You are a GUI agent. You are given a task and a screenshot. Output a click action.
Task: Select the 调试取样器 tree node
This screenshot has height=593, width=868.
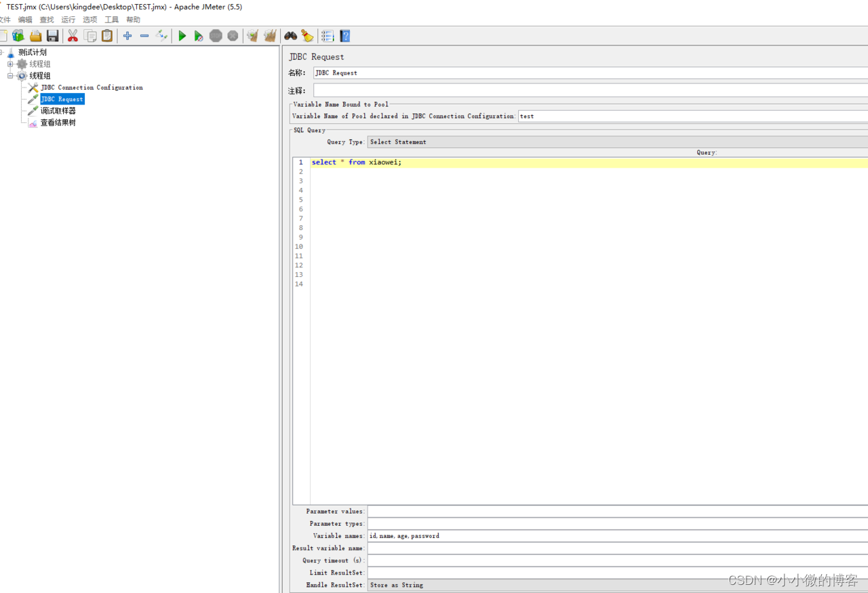58,111
